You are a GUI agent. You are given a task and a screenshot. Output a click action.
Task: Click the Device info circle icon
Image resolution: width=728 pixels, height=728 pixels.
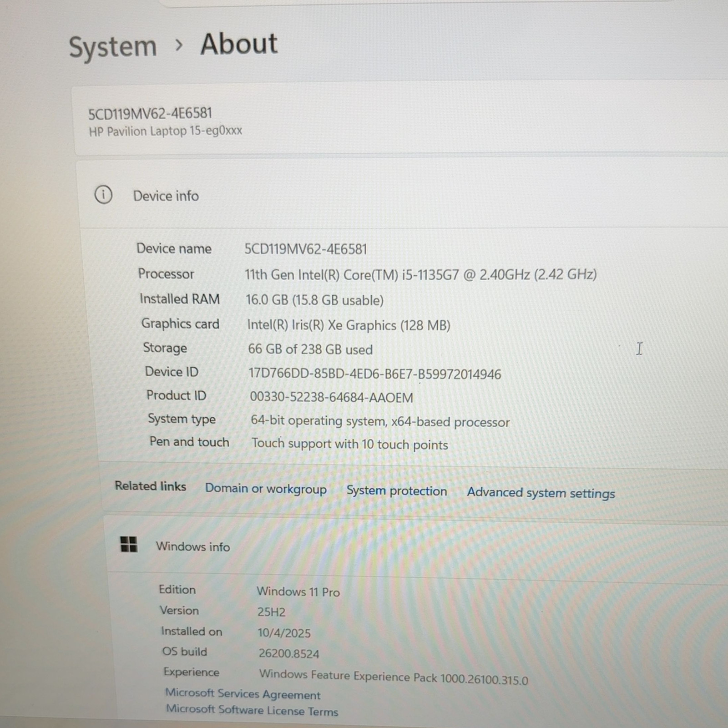pos(103,195)
